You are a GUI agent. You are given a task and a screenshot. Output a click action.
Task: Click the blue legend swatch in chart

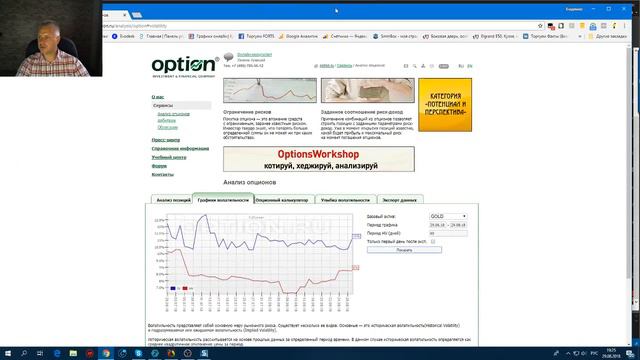click(x=173, y=288)
